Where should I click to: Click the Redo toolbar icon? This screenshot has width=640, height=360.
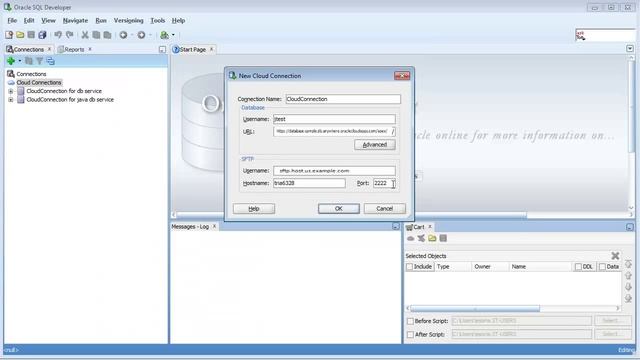pos(70,35)
